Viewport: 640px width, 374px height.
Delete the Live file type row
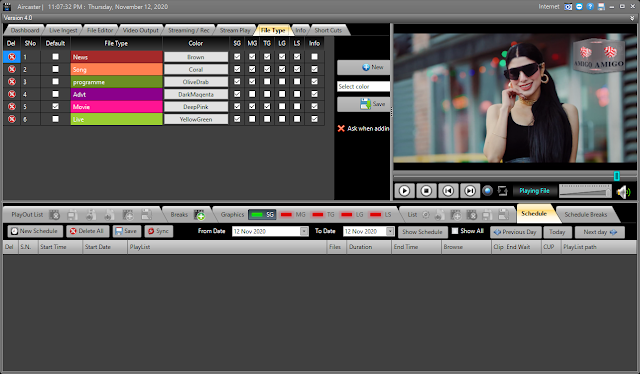(x=12, y=119)
